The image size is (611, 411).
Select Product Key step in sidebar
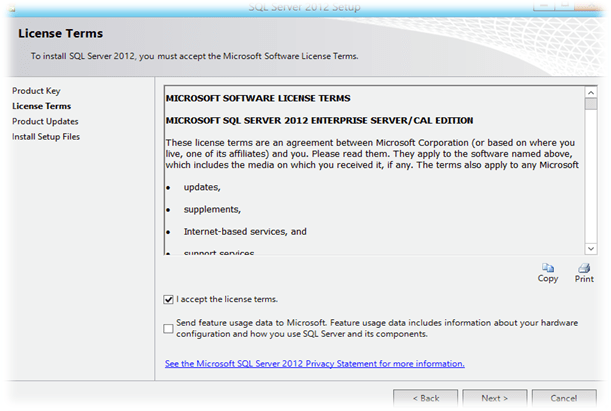(x=36, y=91)
